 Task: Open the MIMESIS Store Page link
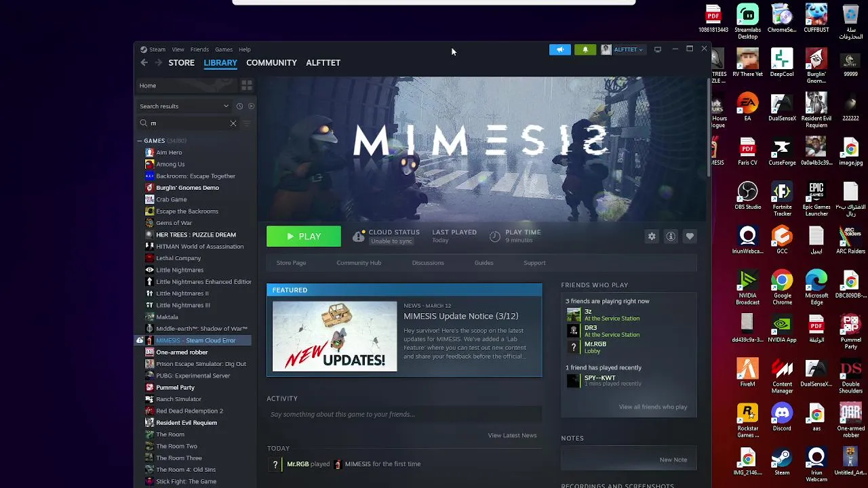(x=291, y=263)
